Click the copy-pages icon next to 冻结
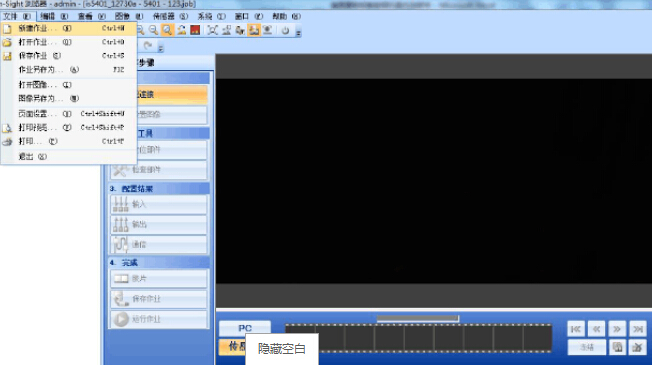The image size is (652, 365). coord(617,347)
